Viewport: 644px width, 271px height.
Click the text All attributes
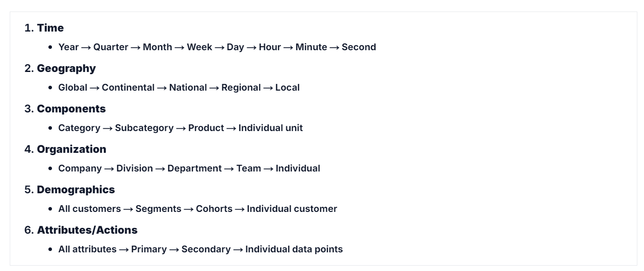tap(87, 249)
